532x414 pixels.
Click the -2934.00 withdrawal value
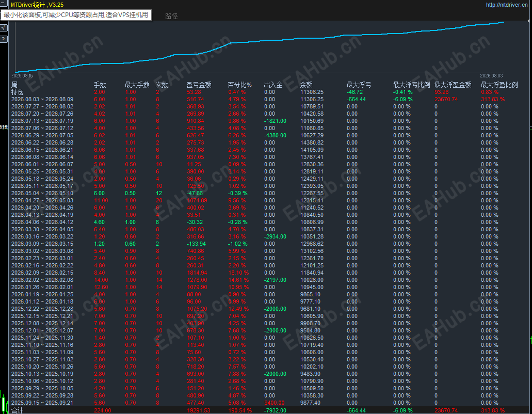click(x=275, y=236)
